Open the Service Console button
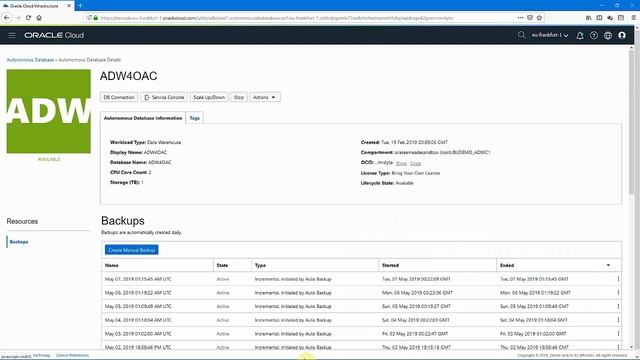 (164, 98)
